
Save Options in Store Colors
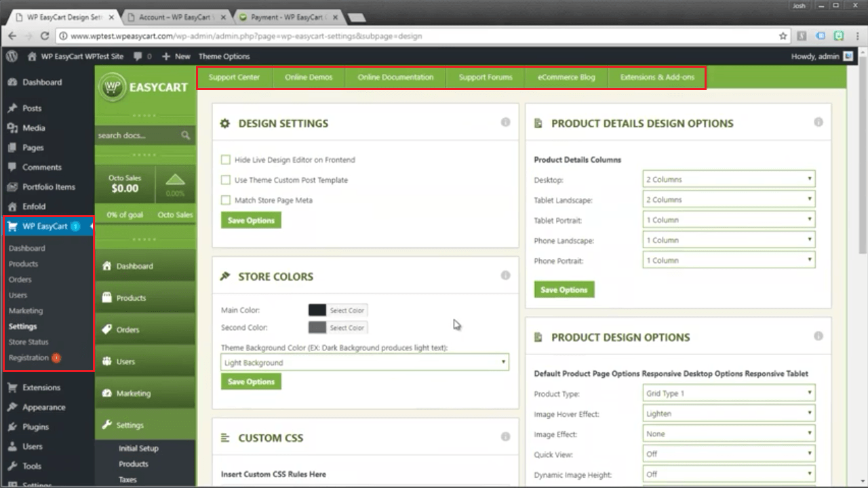point(251,382)
